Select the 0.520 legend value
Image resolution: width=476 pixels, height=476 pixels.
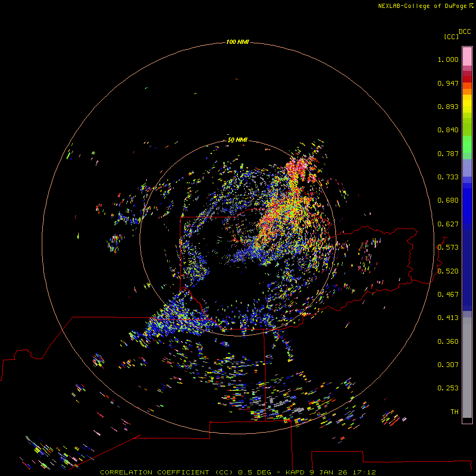click(x=448, y=271)
